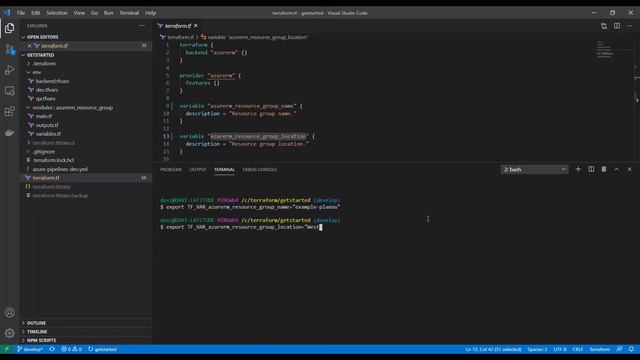Expand the terraform.tfstate.d folder
This screenshot has height=360, width=640.
[x=53, y=143]
